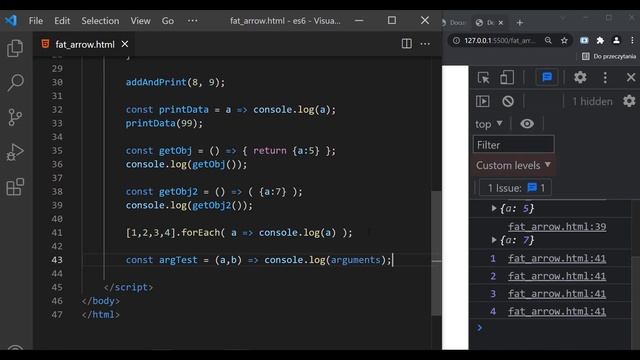The height and width of the screenshot is (360, 640).
Task: Open fat_arrow.html:41 link beside value 1
Action: pyautogui.click(x=557, y=258)
